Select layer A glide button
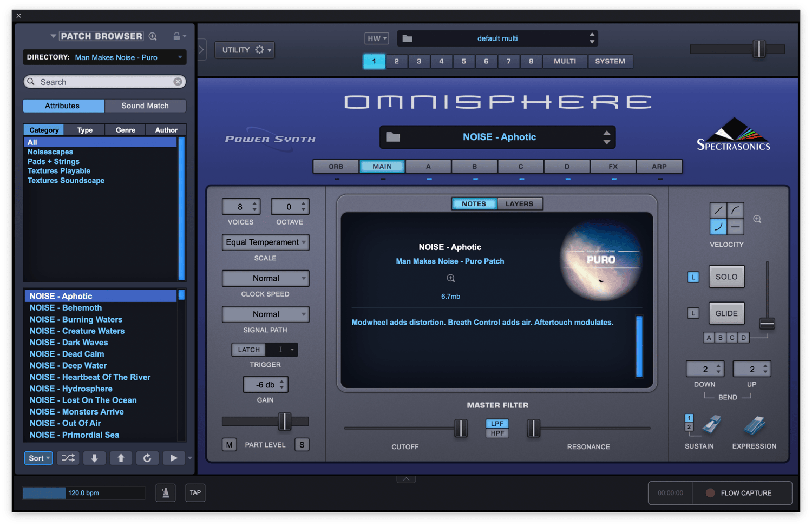 click(x=709, y=338)
